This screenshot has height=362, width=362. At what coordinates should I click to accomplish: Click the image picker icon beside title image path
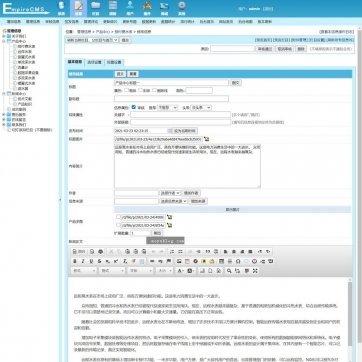coord(207,139)
